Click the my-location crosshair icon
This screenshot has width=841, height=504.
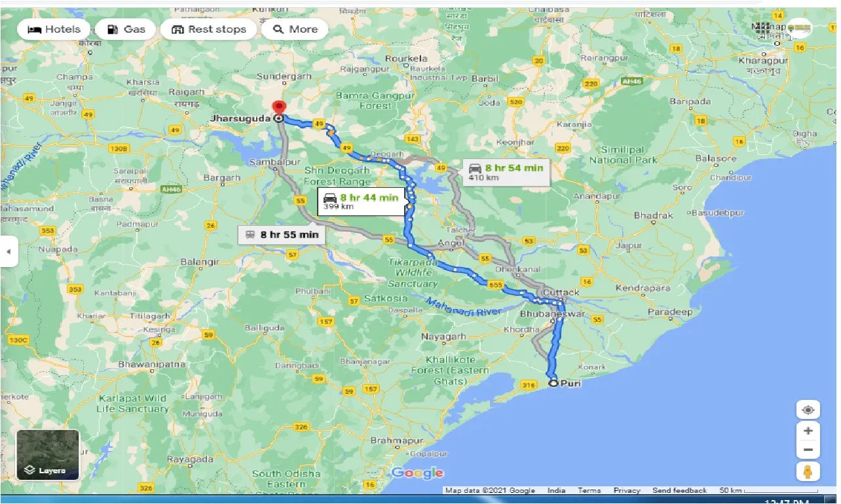(x=808, y=409)
